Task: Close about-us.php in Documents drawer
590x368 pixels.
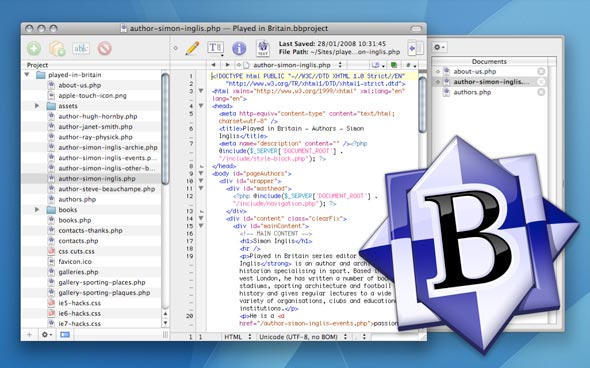Action: point(541,71)
